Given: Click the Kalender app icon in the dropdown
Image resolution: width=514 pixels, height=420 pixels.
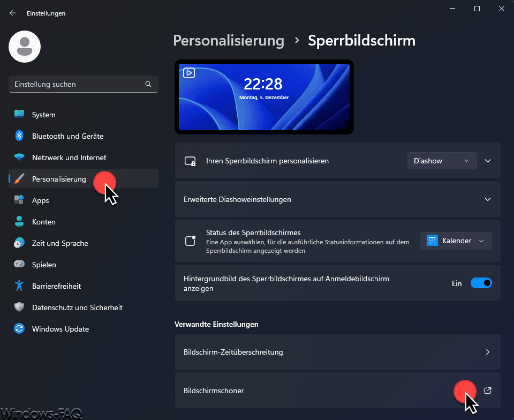Looking at the screenshot, I should [x=433, y=241].
